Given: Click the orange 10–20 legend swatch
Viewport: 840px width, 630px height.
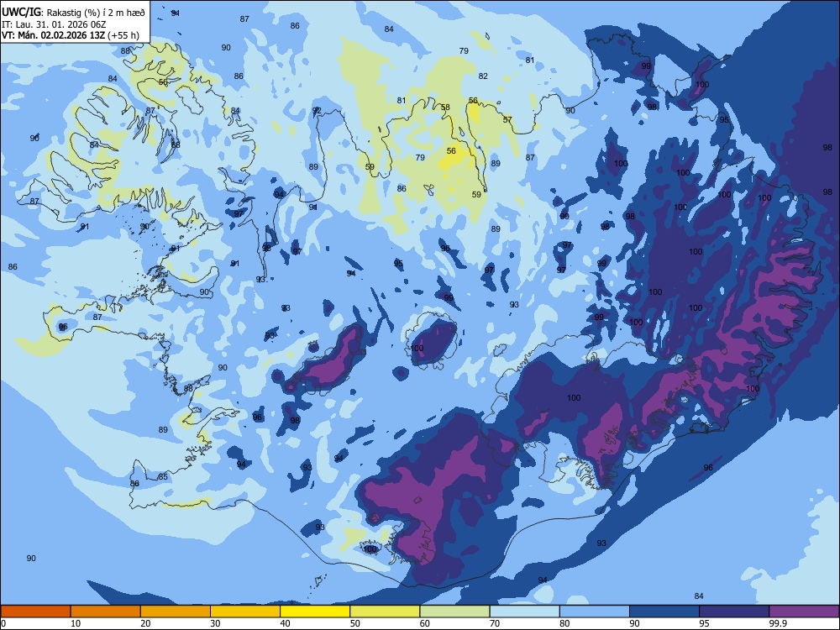Looking at the screenshot, I should [106, 612].
